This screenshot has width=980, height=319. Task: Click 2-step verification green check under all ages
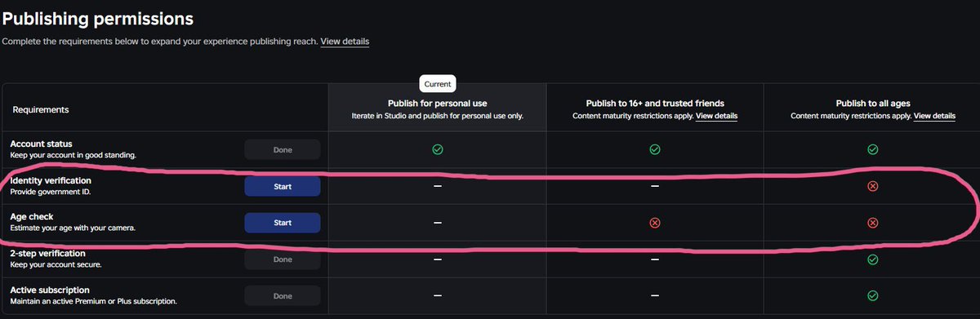tap(872, 259)
